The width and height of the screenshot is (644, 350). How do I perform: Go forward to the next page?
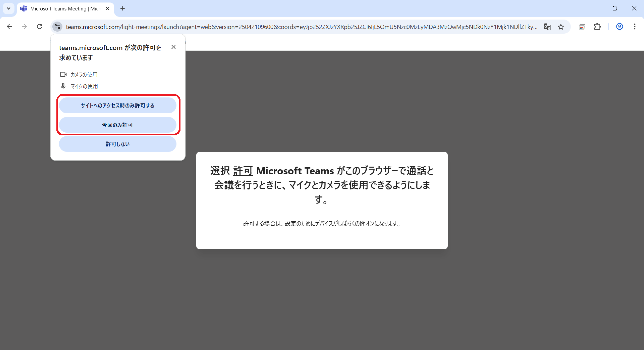(24, 27)
